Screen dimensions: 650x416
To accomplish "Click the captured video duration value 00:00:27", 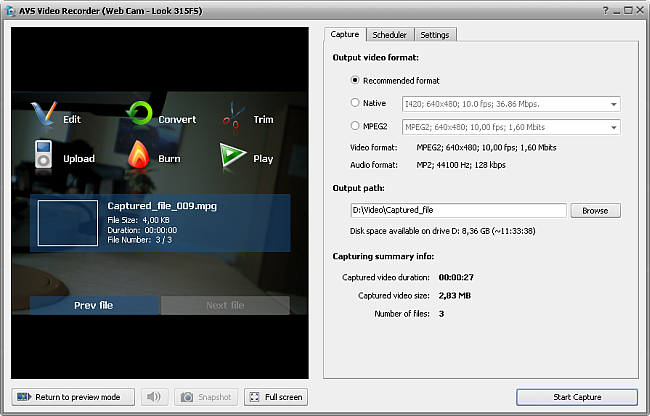I will pyautogui.click(x=456, y=277).
